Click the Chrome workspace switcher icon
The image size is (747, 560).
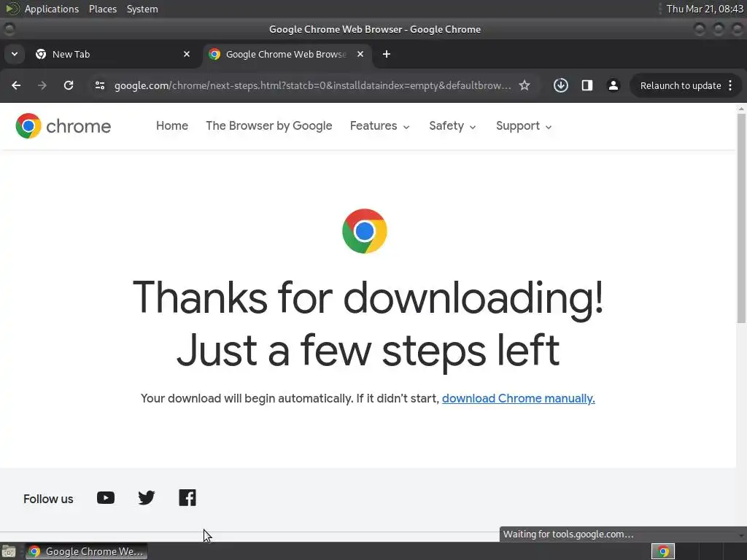tap(663, 551)
